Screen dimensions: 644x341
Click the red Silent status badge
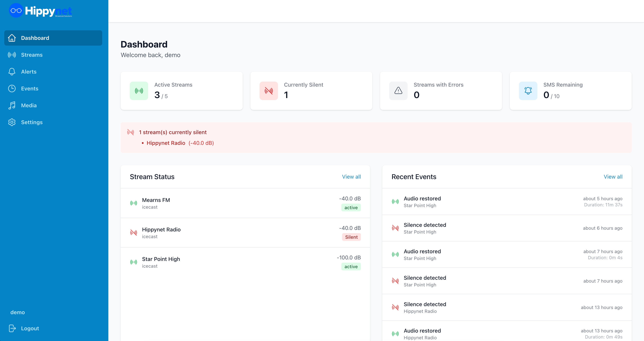pos(351,237)
